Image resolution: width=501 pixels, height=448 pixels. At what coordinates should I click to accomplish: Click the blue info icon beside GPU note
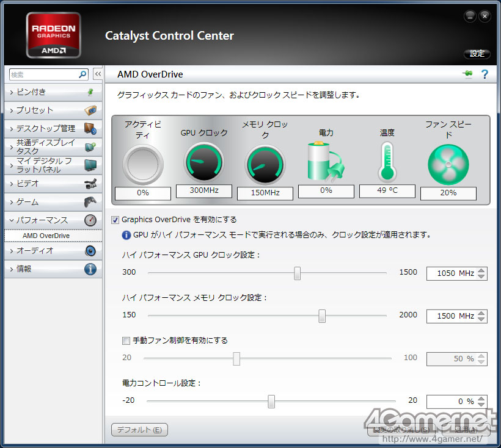point(126,235)
